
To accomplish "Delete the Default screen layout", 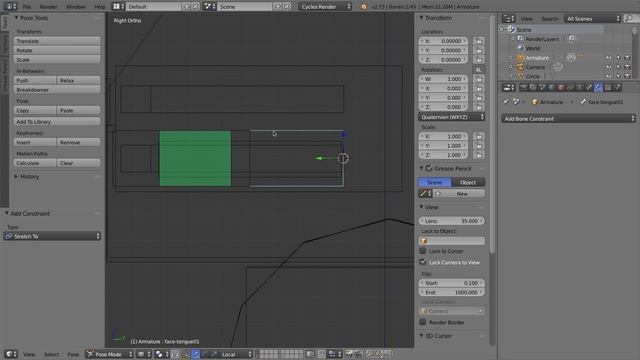I will click(196, 7).
